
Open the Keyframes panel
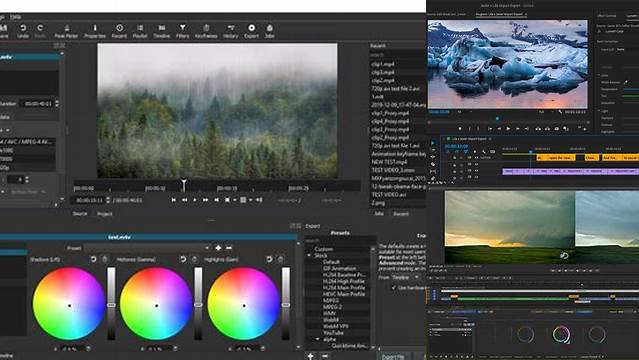click(206, 31)
